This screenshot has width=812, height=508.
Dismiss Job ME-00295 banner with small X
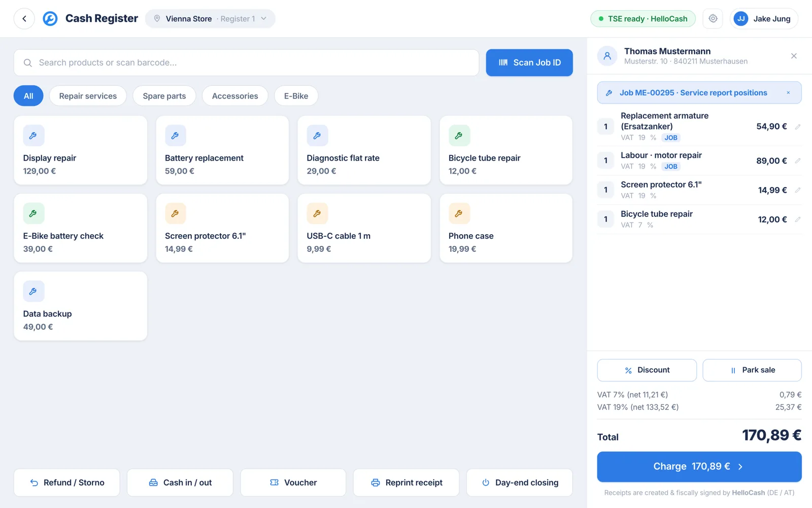click(x=788, y=93)
